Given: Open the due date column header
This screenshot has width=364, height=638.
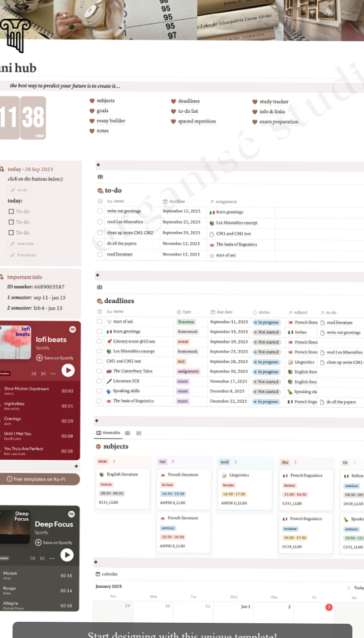Looking at the screenshot, I should click(x=221, y=312).
